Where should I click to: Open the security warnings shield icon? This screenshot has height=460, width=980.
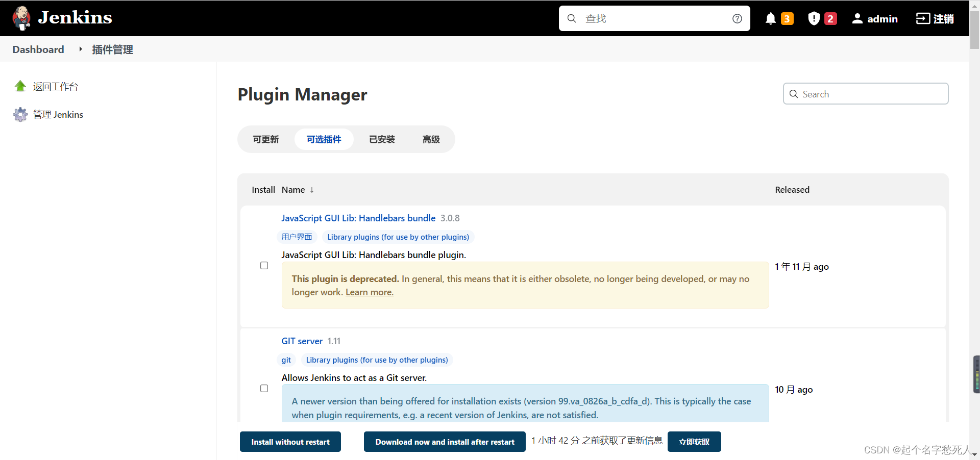coord(814,19)
